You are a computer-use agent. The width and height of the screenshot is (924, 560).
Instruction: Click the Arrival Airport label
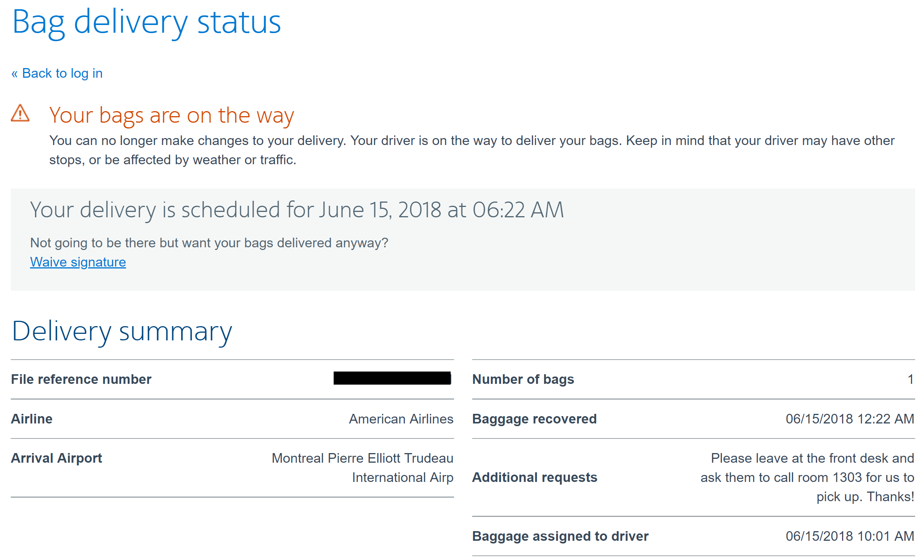[57, 458]
